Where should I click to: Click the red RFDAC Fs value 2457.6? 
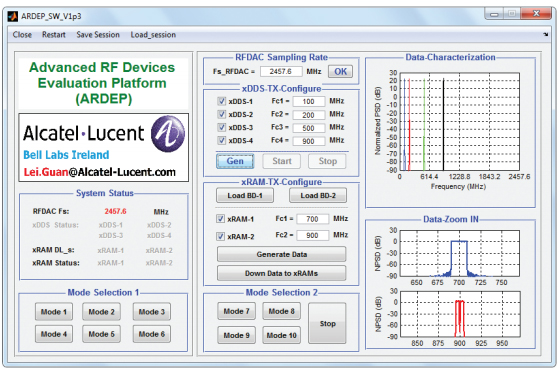pos(115,211)
